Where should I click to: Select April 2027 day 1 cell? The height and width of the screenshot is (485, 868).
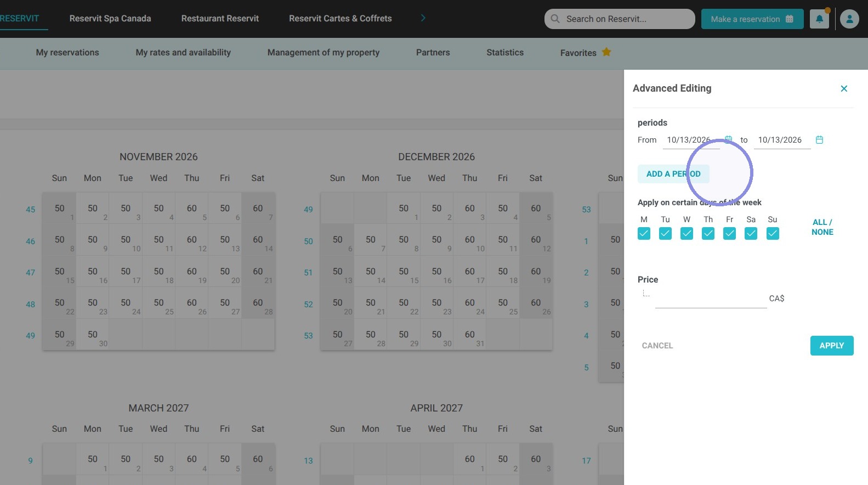[x=470, y=459]
